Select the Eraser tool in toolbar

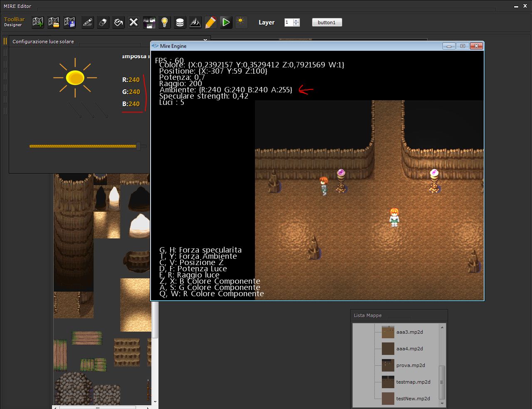click(x=103, y=22)
